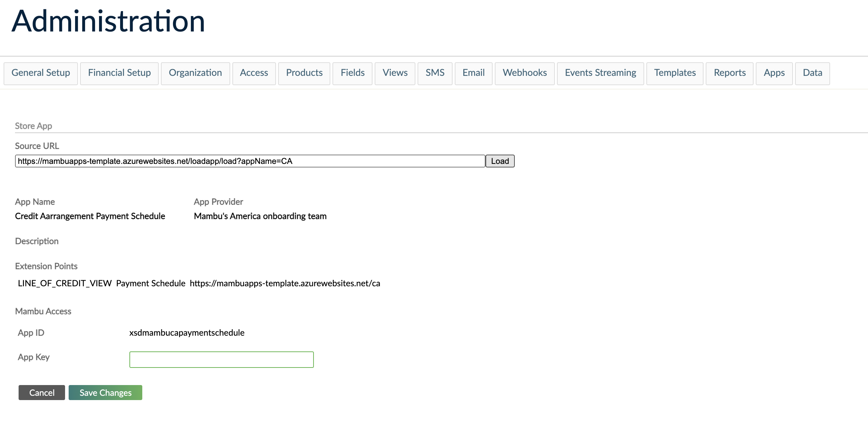868x433 pixels.
Task: Select the Organization tab
Action: click(195, 73)
